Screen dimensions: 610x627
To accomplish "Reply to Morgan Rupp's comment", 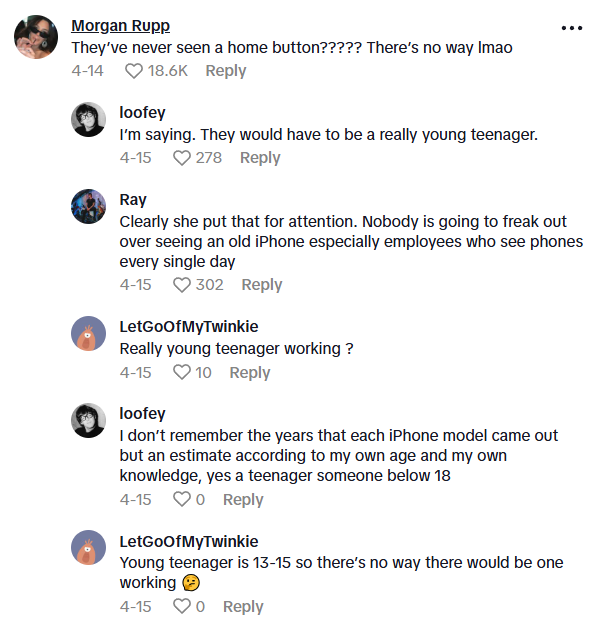I will pyautogui.click(x=225, y=71).
